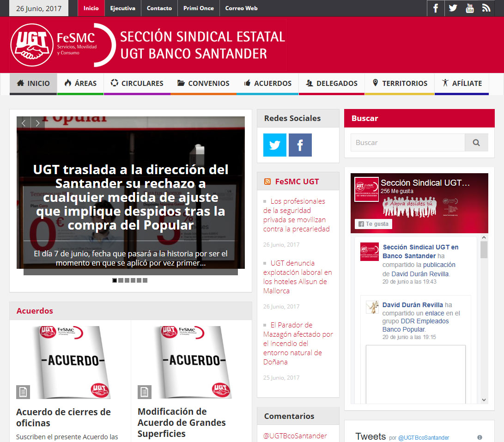Screen dimensions: 504x442
Task: Click the second ACUERDO document thumbnail
Action: click(x=194, y=362)
